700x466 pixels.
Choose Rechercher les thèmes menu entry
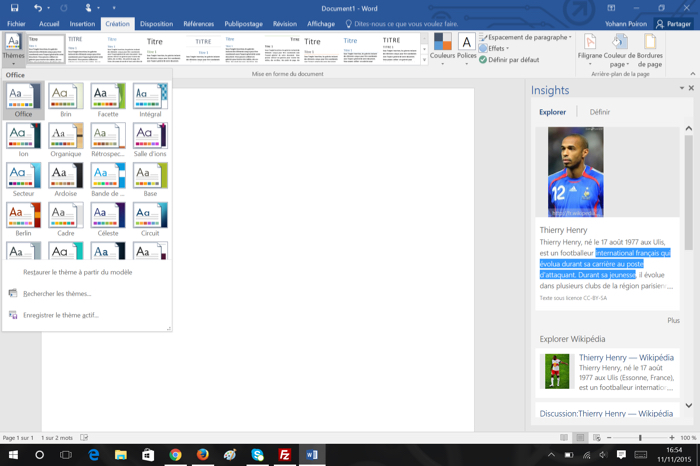[x=57, y=294]
